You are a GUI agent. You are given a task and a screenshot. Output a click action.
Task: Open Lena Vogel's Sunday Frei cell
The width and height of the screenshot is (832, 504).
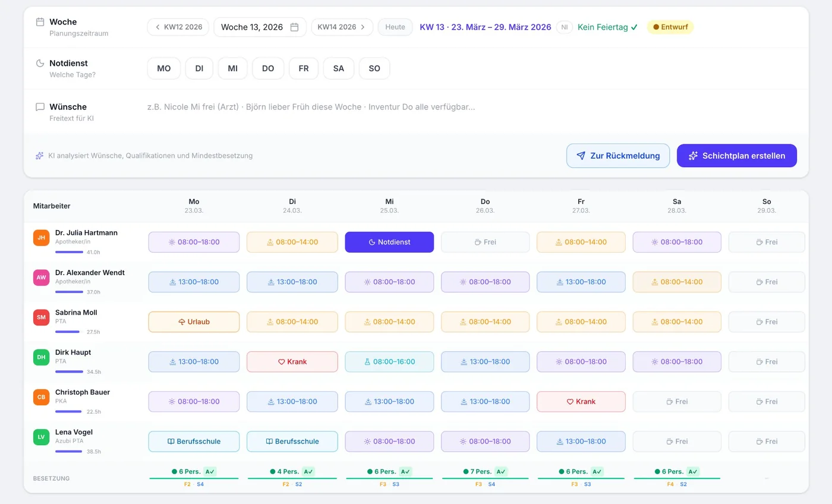click(x=767, y=441)
